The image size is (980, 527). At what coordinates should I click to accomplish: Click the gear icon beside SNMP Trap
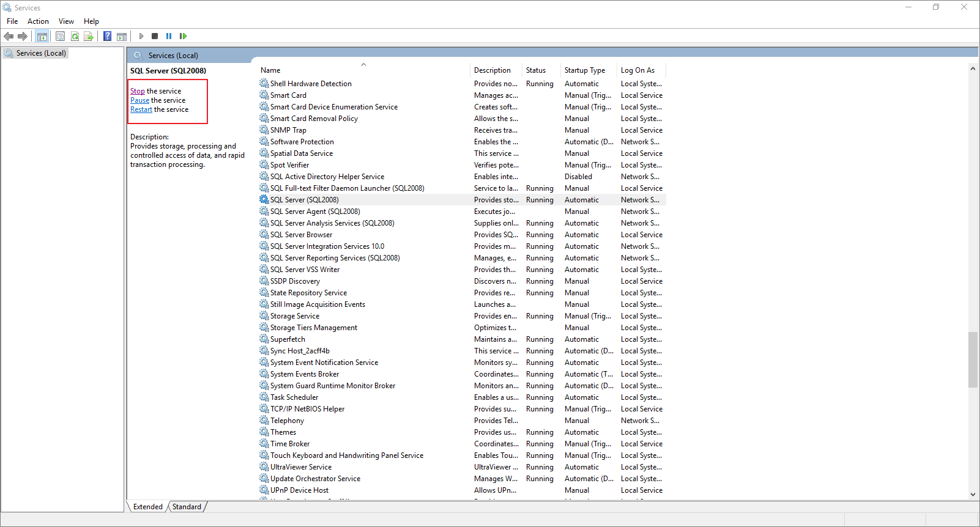point(264,130)
